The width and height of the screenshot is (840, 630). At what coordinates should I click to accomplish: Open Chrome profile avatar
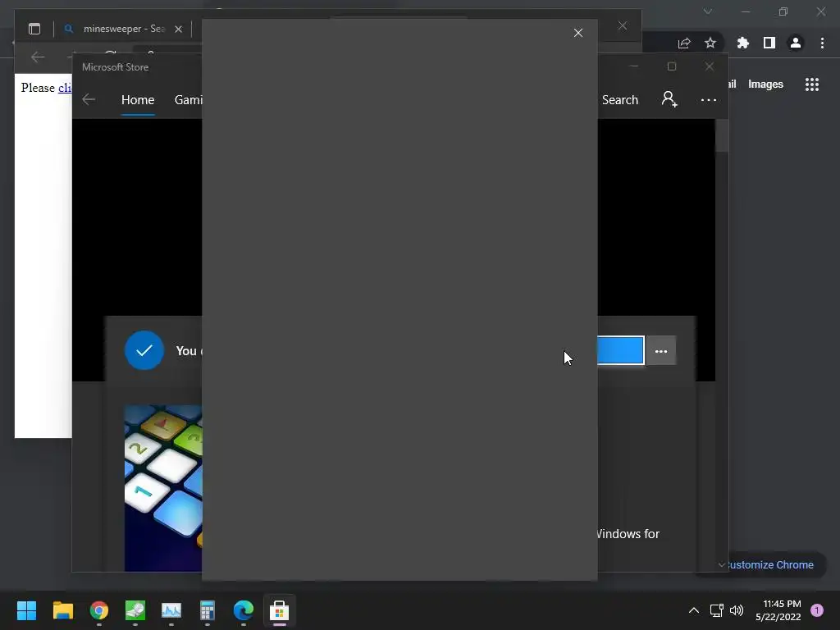tap(796, 43)
